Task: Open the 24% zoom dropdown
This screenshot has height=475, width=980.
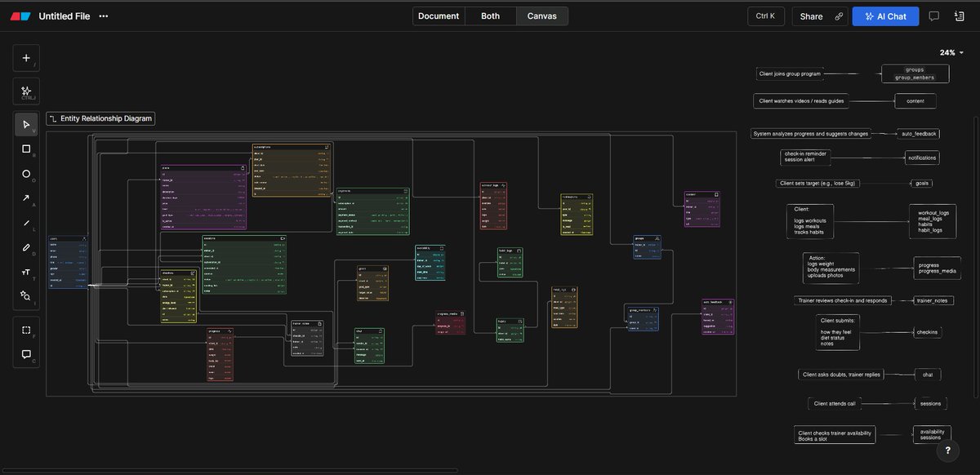Action: click(x=951, y=52)
